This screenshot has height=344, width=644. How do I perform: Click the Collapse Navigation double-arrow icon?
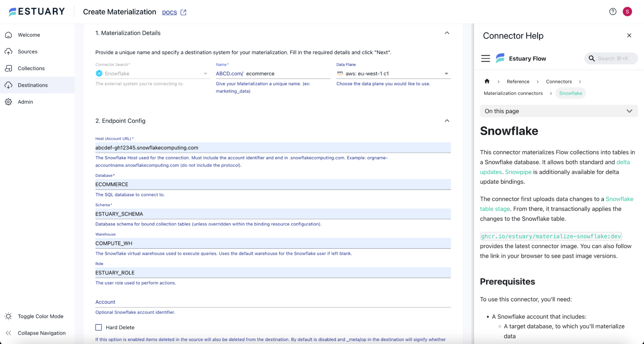(x=9, y=333)
